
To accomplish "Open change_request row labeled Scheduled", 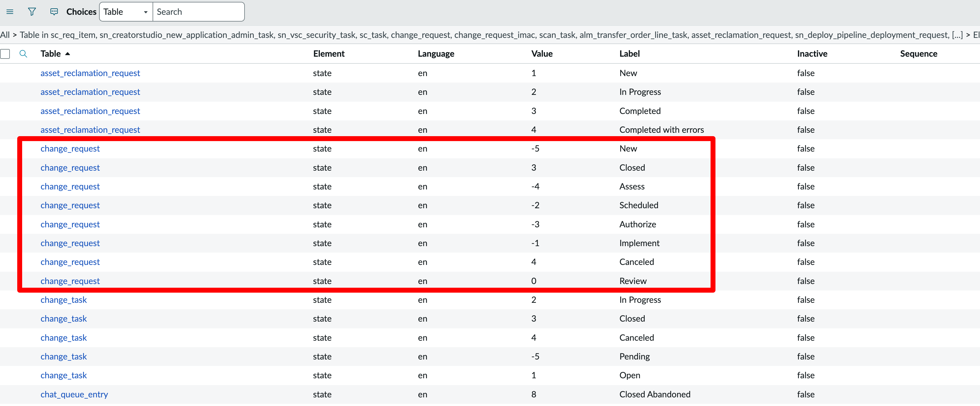I will [x=70, y=205].
